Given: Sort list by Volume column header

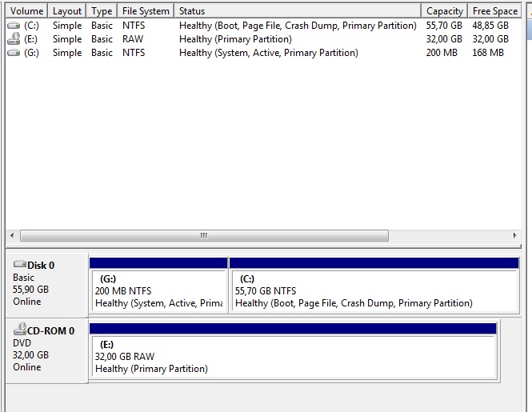Looking at the screenshot, I should 27,11.
